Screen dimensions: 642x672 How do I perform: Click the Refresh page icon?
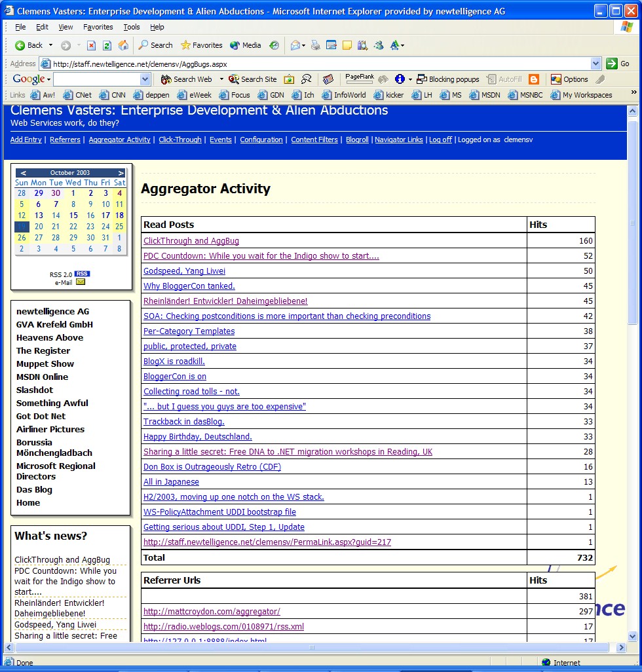tap(107, 45)
